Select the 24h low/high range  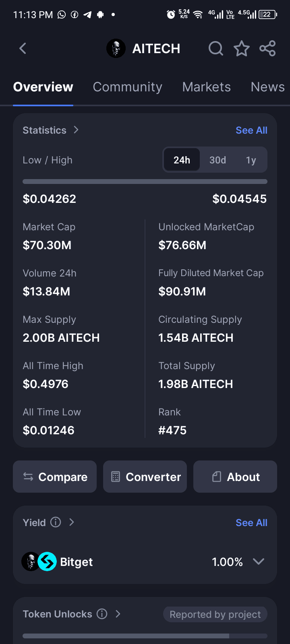click(182, 160)
